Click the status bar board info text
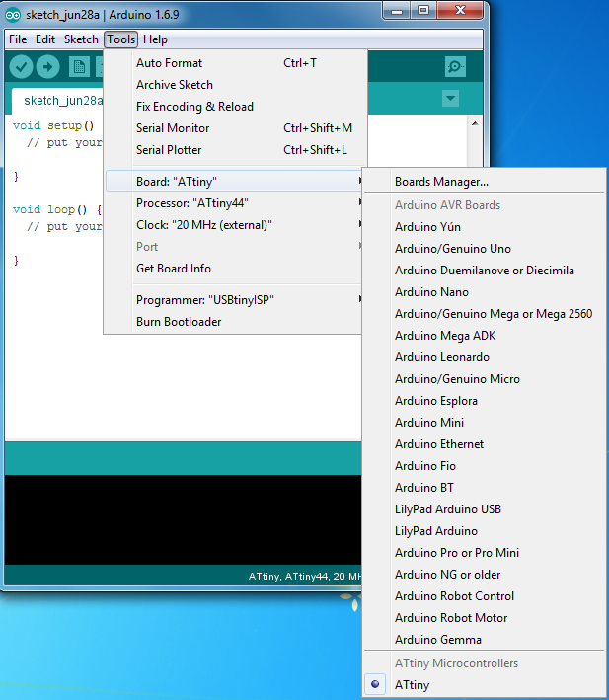 pos(305,577)
